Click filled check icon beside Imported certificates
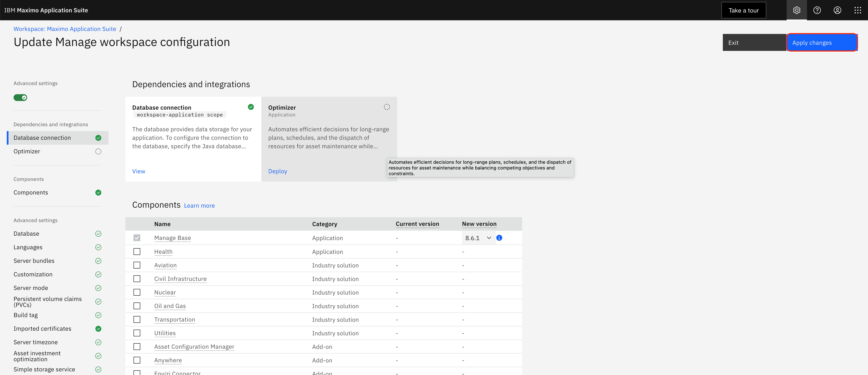Screen dimensions: 868x375 98,329
